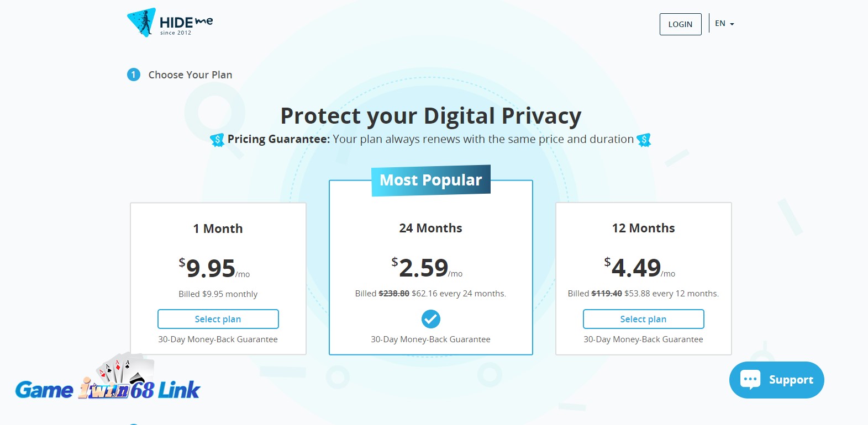Click the step 1 number badge
The image size is (868, 425).
tap(134, 75)
